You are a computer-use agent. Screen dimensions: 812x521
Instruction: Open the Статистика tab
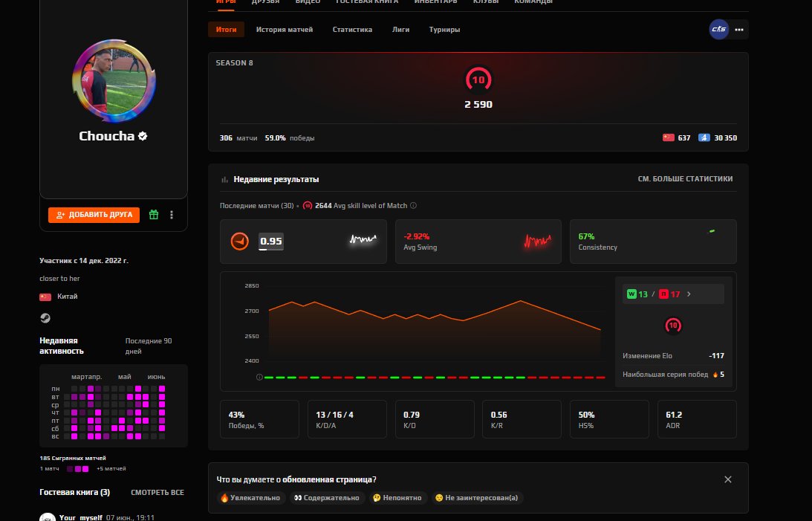coord(352,30)
